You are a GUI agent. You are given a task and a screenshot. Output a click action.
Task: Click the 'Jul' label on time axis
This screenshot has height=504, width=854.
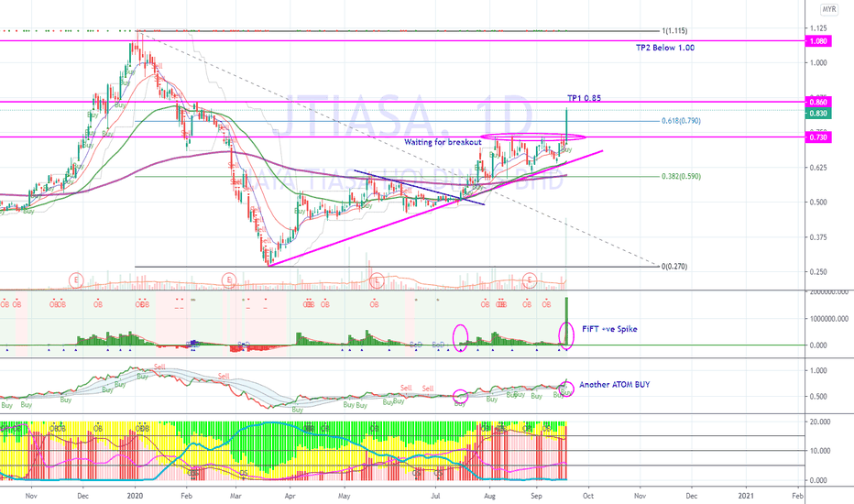tap(436, 496)
